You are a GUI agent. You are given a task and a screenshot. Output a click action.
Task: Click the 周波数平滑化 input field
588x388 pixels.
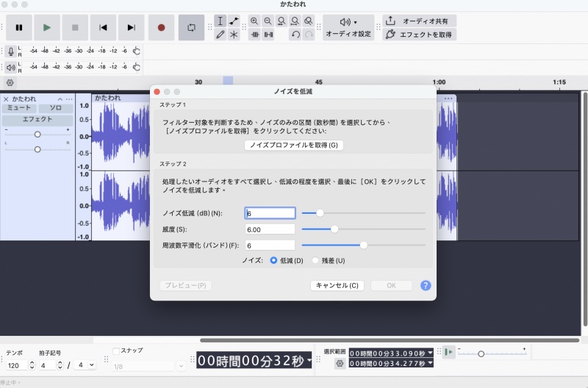click(x=270, y=245)
